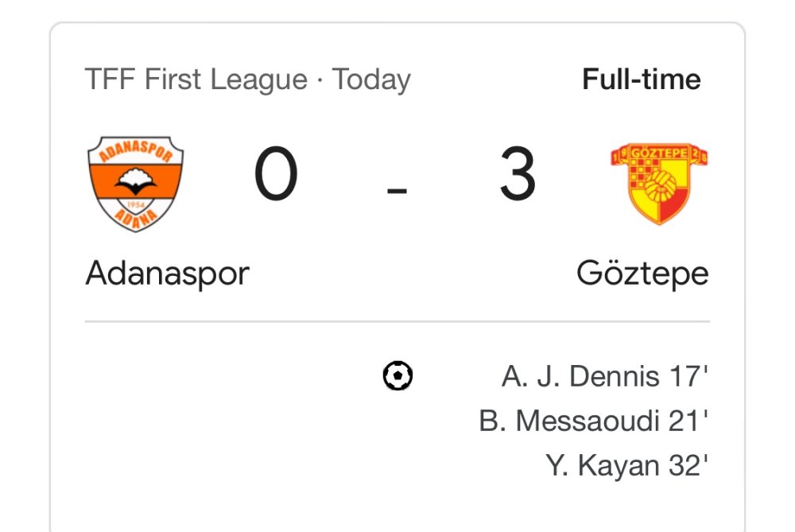
Task: Select Göztepe's score of 3
Action: (x=518, y=177)
